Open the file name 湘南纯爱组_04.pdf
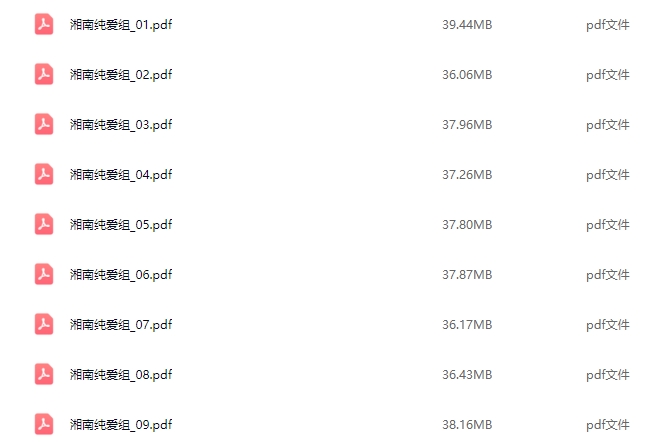The image size is (662, 442). (x=121, y=175)
